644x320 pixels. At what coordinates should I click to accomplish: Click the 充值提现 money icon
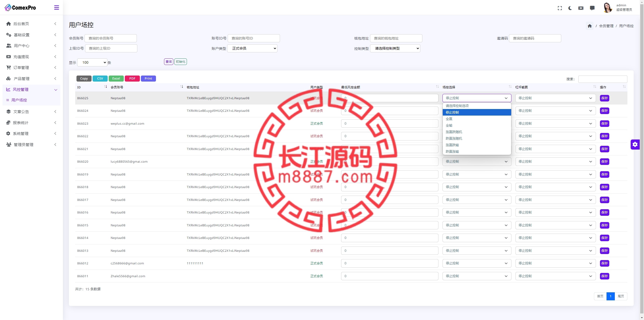tap(9, 57)
